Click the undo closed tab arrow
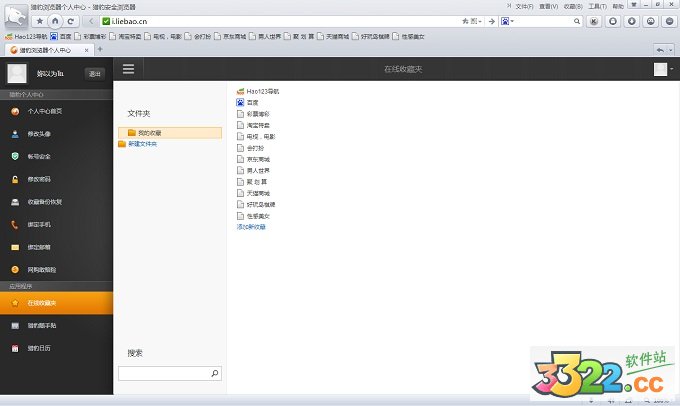 tap(660, 50)
